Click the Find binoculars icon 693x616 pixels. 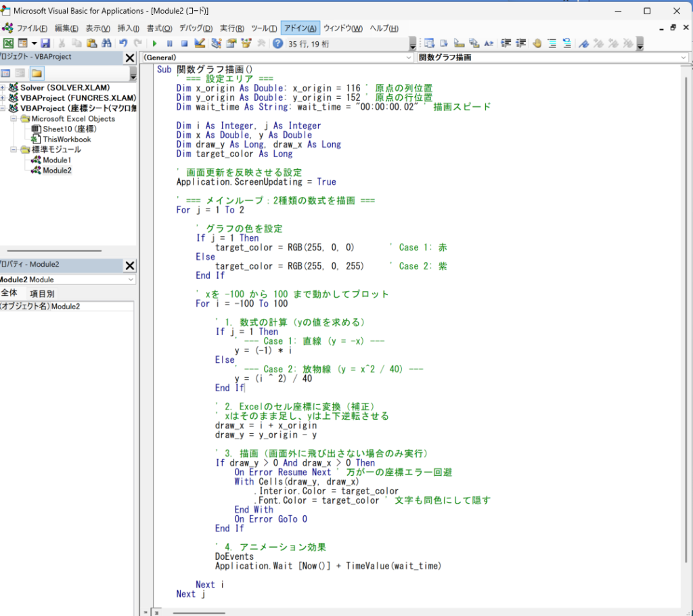105,43
